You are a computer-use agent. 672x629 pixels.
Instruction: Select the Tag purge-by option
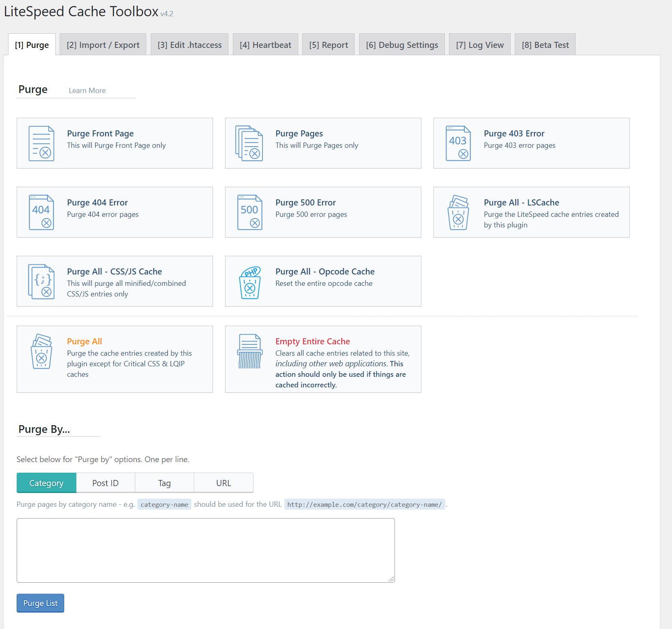164,483
